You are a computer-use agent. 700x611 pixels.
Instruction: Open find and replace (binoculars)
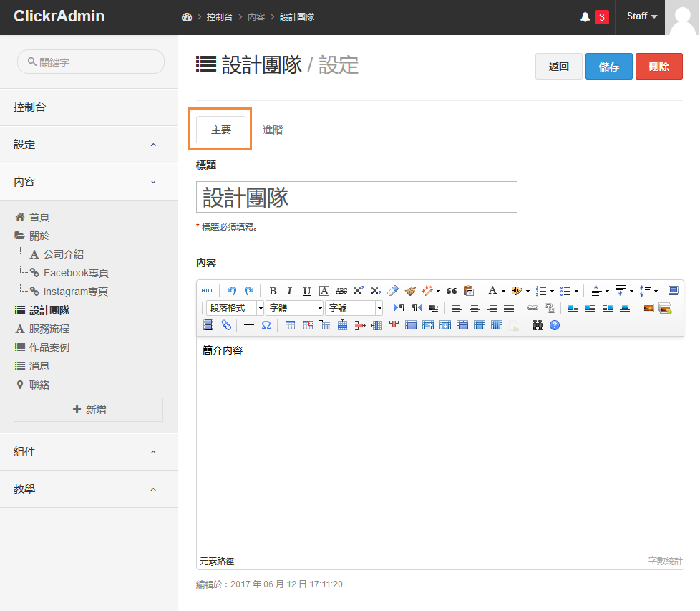tap(538, 325)
